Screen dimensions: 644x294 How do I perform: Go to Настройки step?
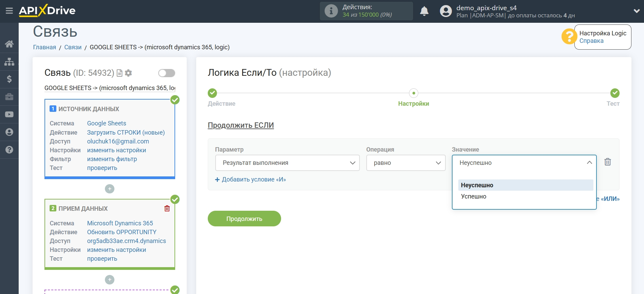(413, 93)
